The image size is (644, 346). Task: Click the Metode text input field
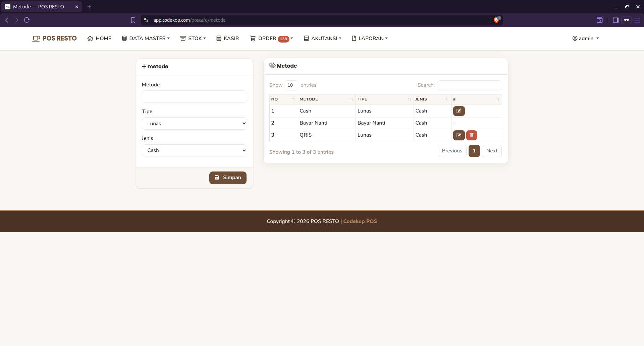(195, 97)
